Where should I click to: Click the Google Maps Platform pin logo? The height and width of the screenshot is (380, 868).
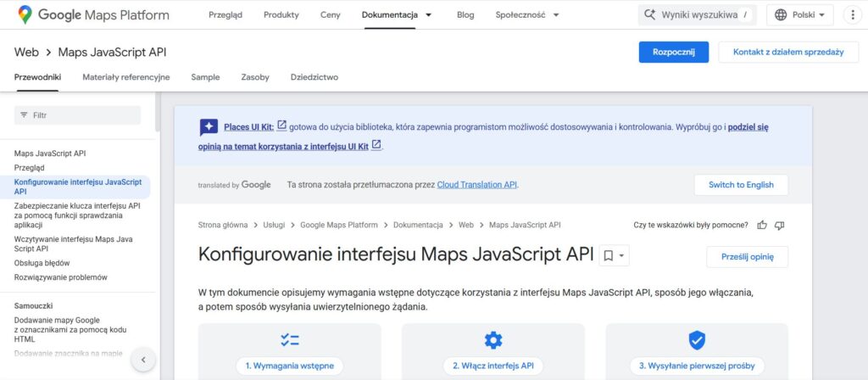click(25, 15)
